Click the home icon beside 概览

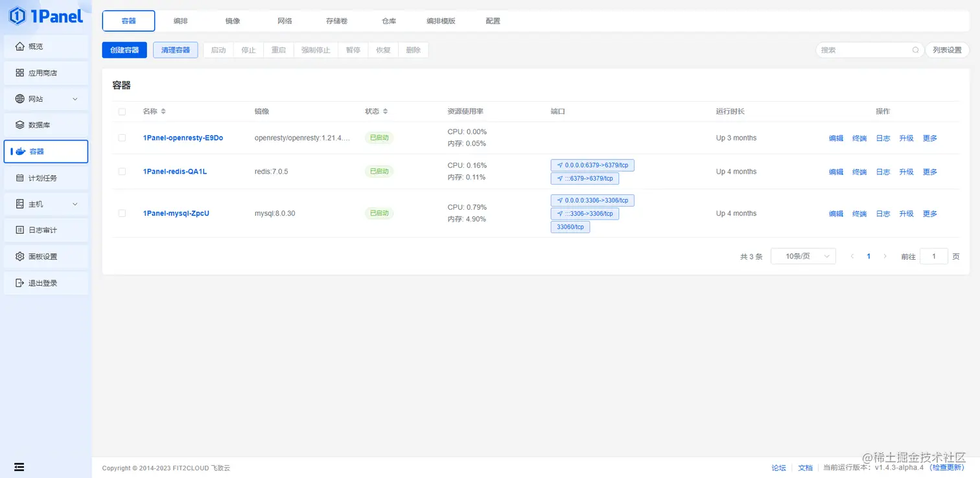(x=19, y=47)
